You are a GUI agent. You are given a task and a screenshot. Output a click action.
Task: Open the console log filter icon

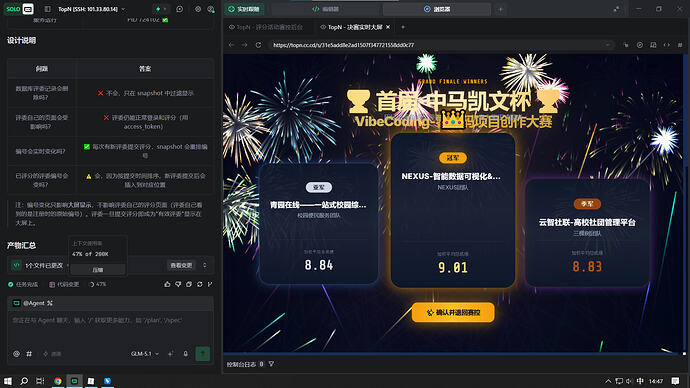tap(272, 364)
